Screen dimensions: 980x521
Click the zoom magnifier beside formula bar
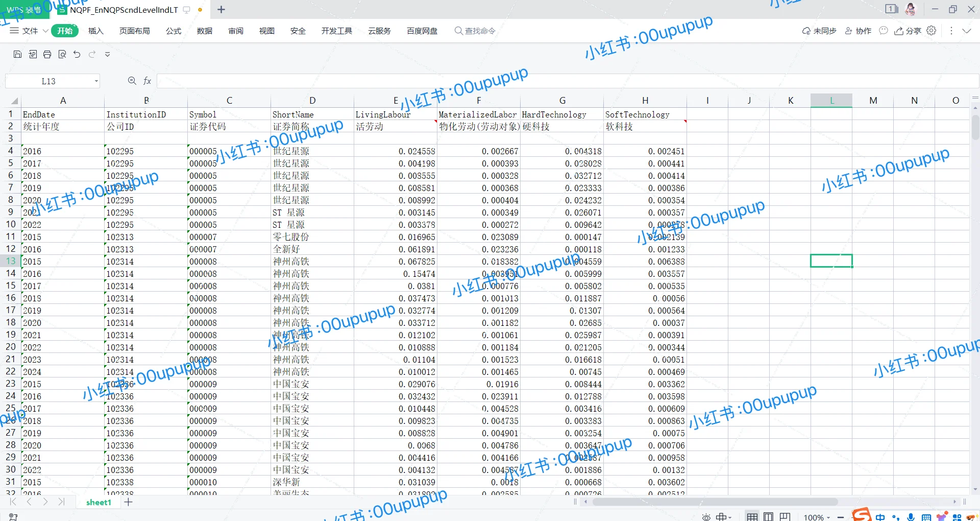point(132,81)
